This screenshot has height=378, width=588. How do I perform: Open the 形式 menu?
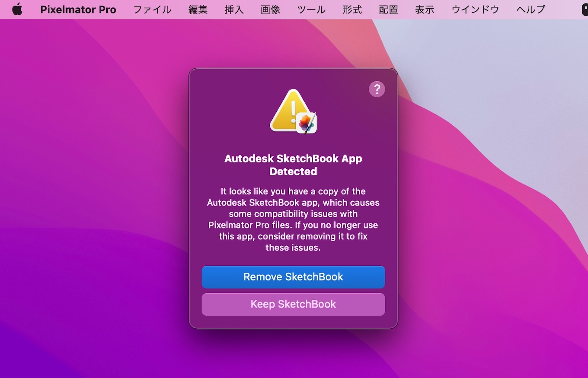click(352, 10)
